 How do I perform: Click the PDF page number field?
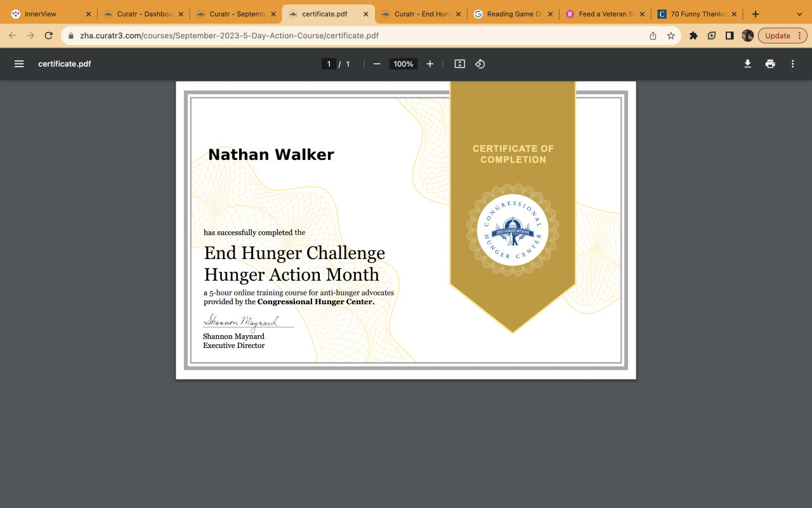point(329,63)
